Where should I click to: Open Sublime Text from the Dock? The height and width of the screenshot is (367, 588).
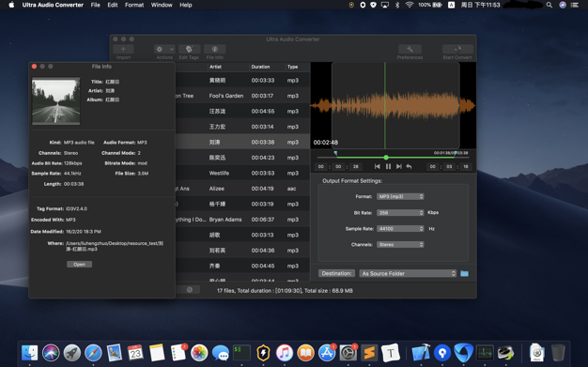click(x=369, y=353)
